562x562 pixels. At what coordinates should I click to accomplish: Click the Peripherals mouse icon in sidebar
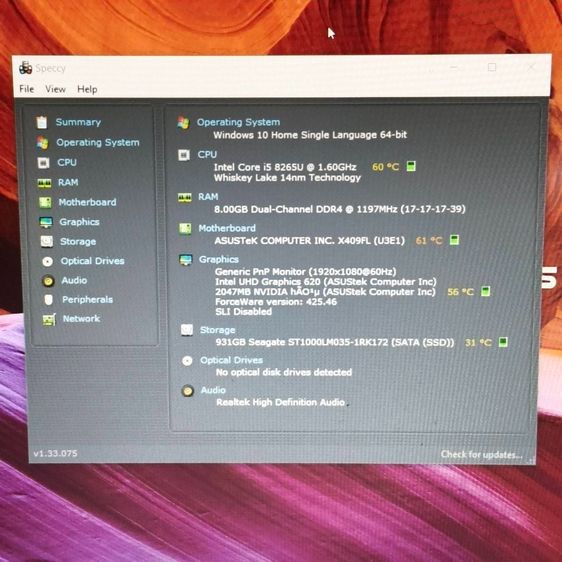[x=48, y=300]
